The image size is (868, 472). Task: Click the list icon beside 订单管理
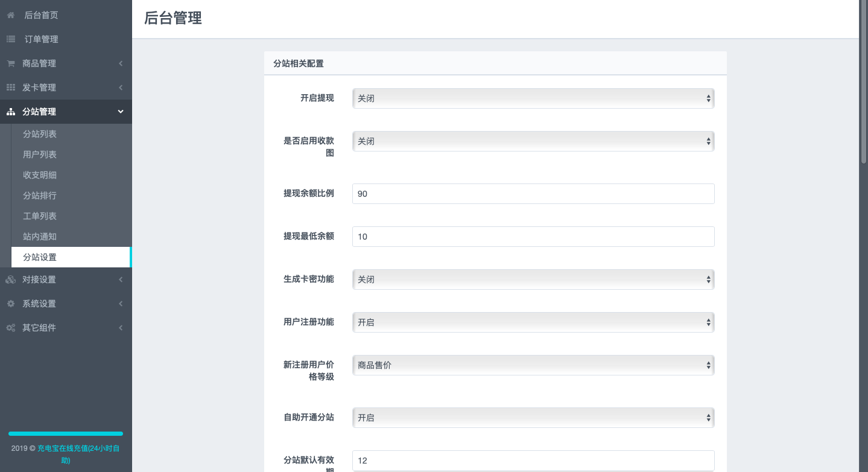tap(11, 39)
